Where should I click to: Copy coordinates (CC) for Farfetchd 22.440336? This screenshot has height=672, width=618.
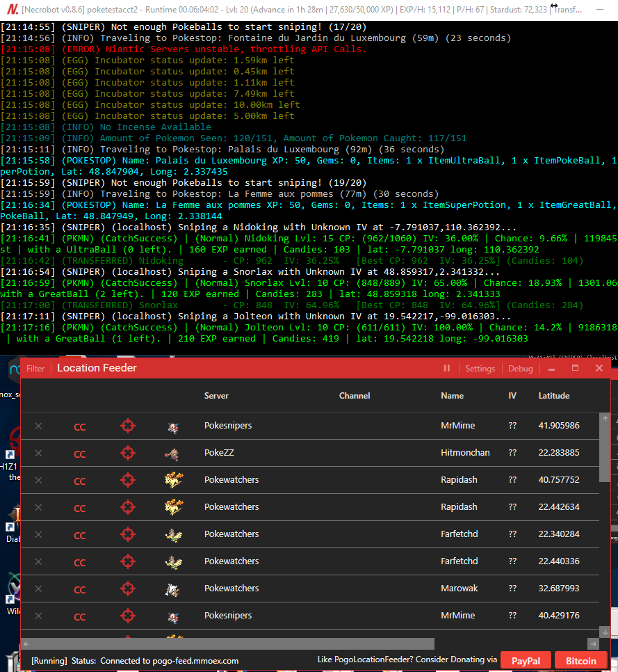tap(80, 562)
